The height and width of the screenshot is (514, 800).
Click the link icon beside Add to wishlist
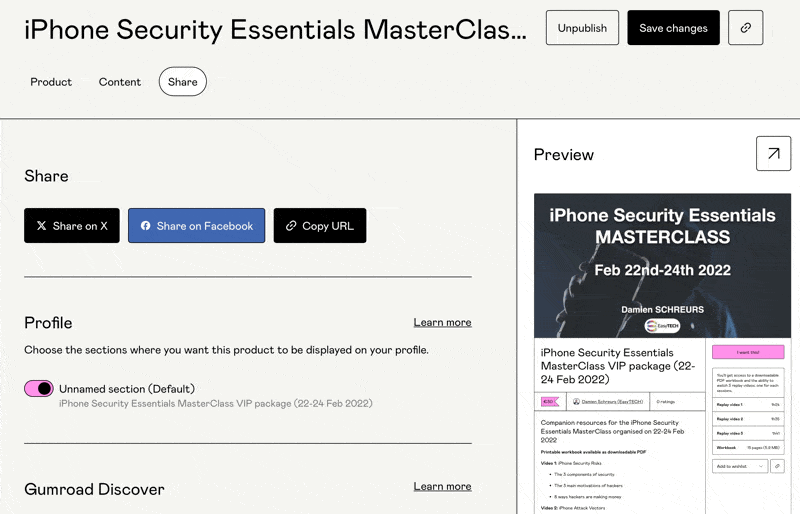(777, 466)
